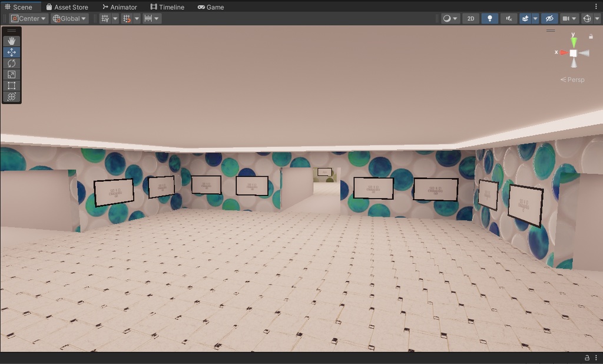The width and height of the screenshot is (603, 364).
Task: Select the Rect tool
Action: point(12,85)
